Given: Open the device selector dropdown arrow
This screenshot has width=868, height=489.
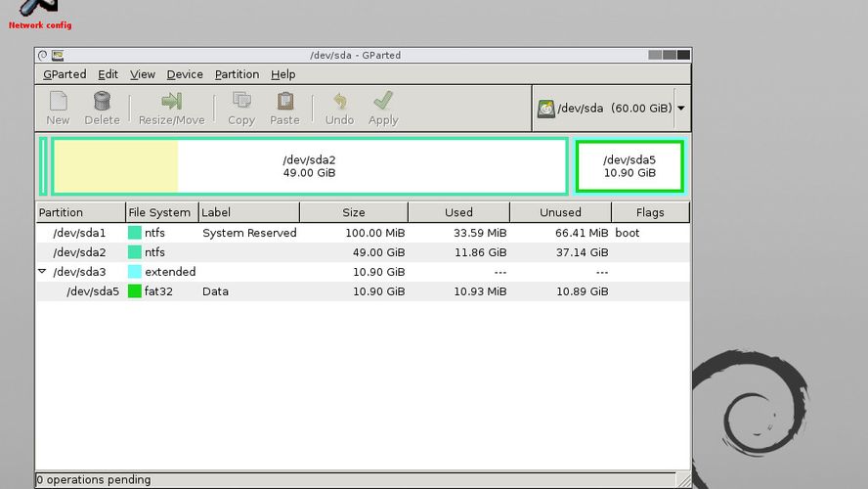Looking at the screenshot, I should coord(681,108).
